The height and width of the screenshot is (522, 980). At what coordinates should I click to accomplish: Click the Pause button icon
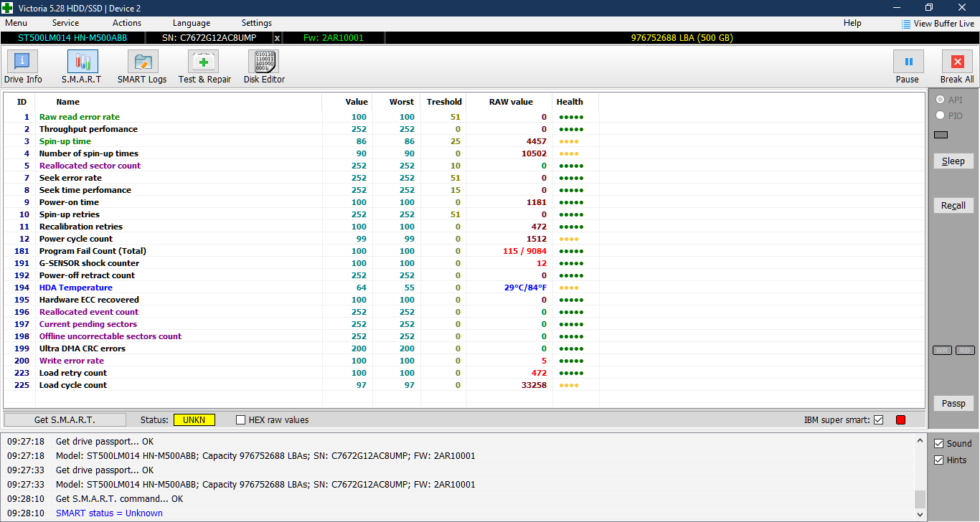click(x=908, y=62)
